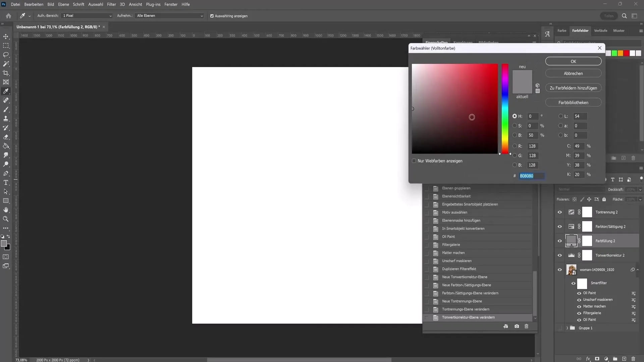Create new snapshot camera icon in History
The image size is (644, 362).
pos(517,326)
